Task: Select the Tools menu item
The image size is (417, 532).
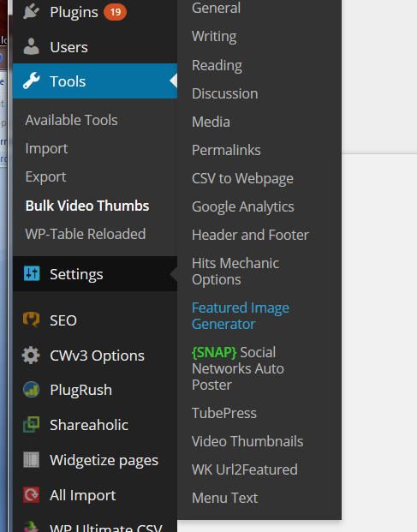Action: 95,81
